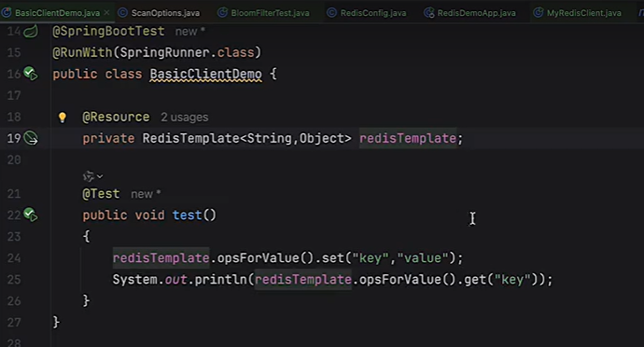Click line number 26 in the gutter
644x347 pixels.
click(14, 301)
